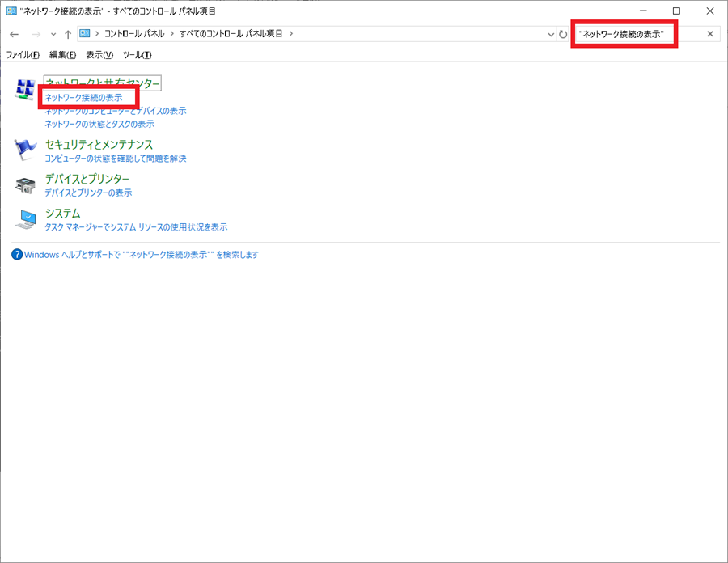The width and height of the screenshot is (728, 563).
Task: Open タスク マネージャーでシステム リソース link
Action: pyautogui.click(x=136, y=227)
